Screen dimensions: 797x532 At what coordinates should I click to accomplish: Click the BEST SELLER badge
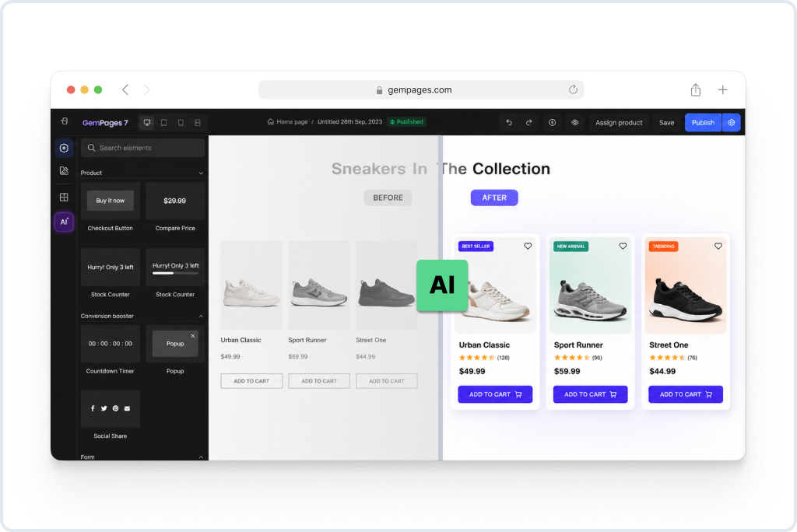[x=476, y=247]
